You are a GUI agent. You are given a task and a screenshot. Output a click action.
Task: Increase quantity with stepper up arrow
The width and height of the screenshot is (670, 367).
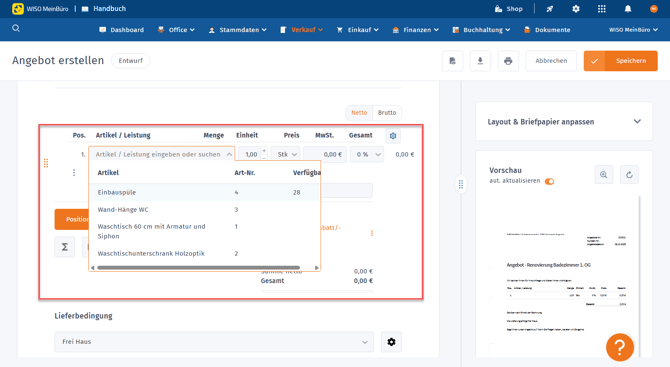(x=264, y=150)
